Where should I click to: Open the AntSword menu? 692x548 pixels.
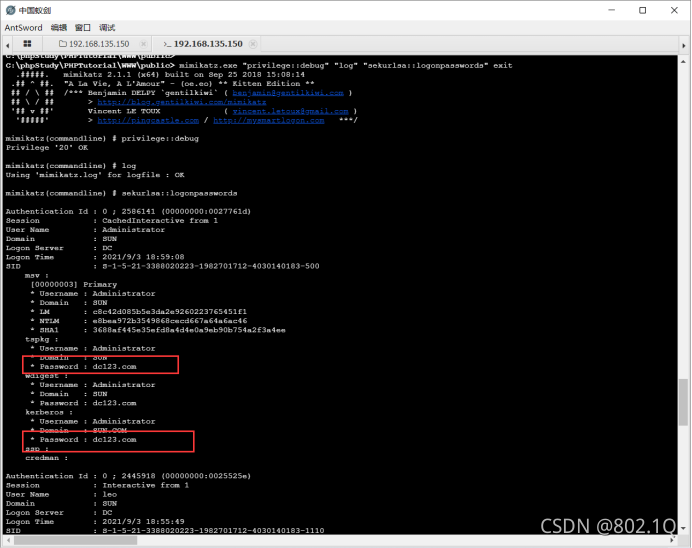(23, 28)
